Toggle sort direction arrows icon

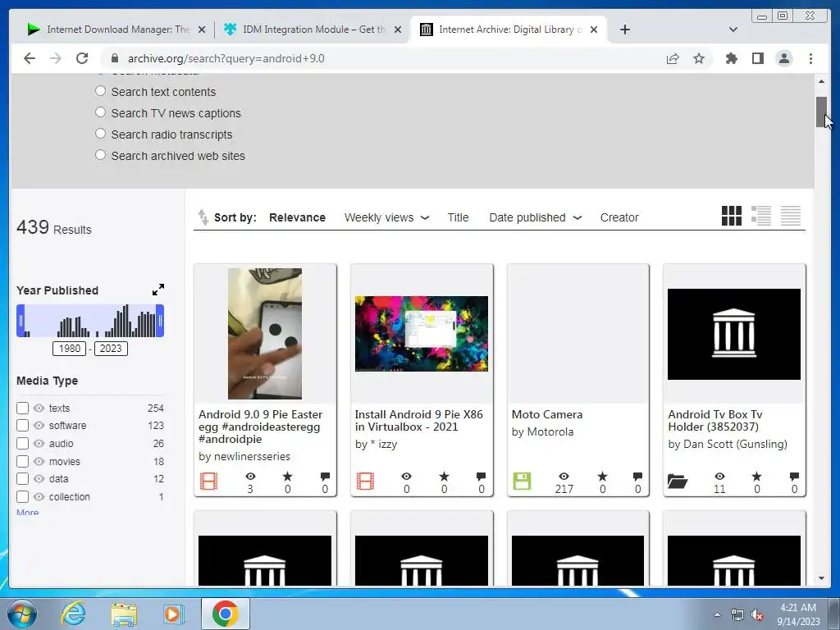click(203, 217)
